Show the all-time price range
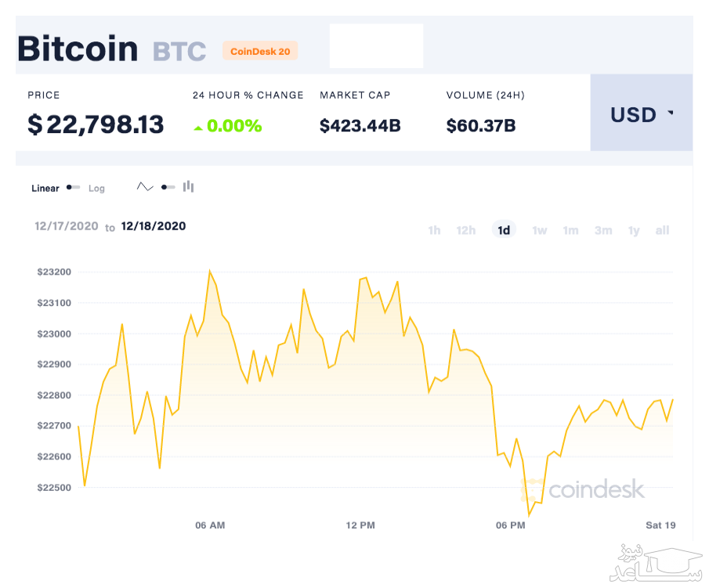 point(662,230)
